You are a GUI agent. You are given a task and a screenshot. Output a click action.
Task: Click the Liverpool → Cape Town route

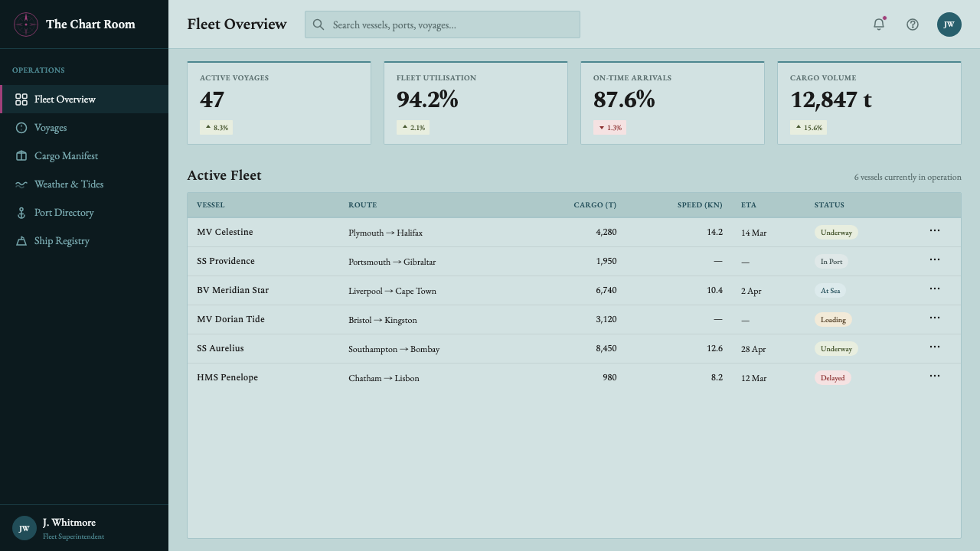(392, 291)
